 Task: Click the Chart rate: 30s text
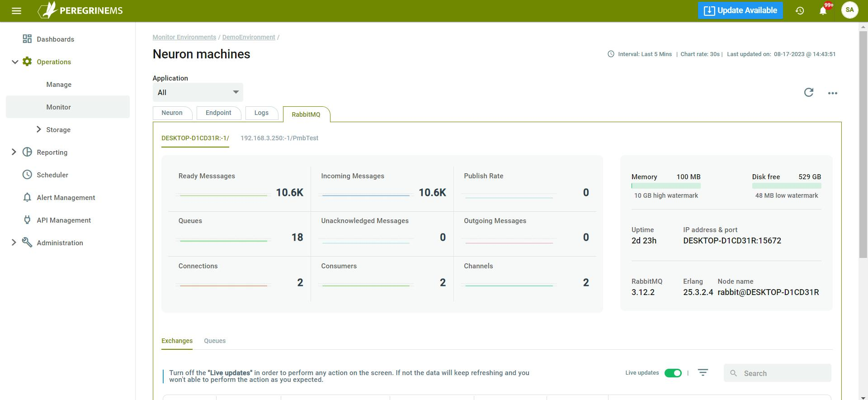pyautogui.click(x=700, y=54)
